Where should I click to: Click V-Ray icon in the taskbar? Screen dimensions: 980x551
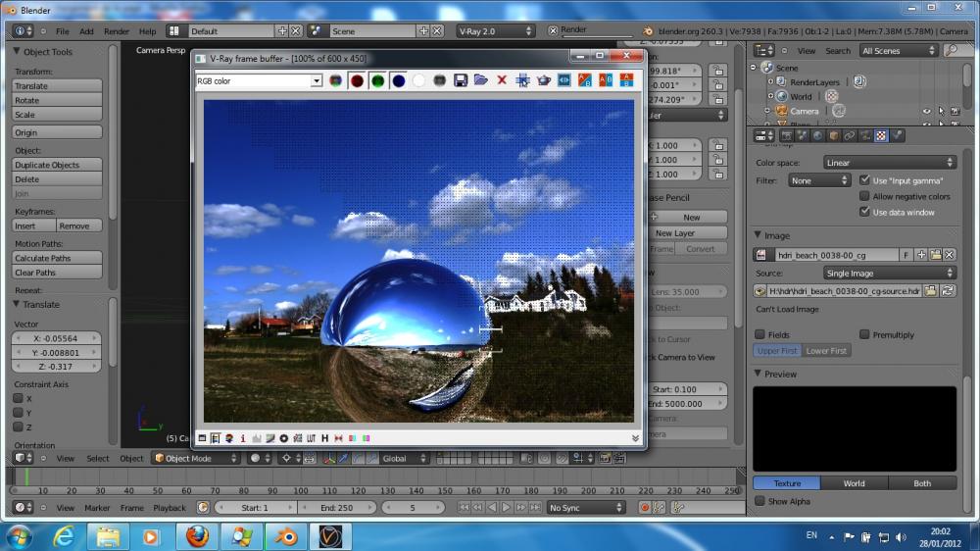click(x=330, y=536)
